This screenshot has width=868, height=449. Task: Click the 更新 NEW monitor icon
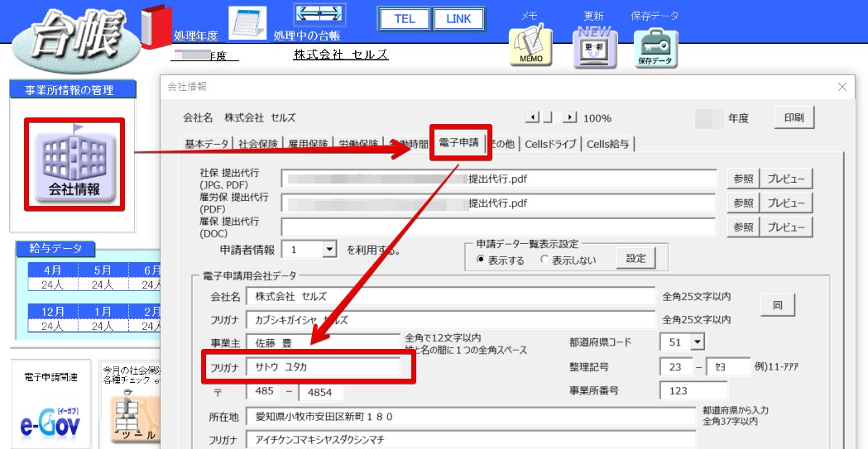click(595, 48)
